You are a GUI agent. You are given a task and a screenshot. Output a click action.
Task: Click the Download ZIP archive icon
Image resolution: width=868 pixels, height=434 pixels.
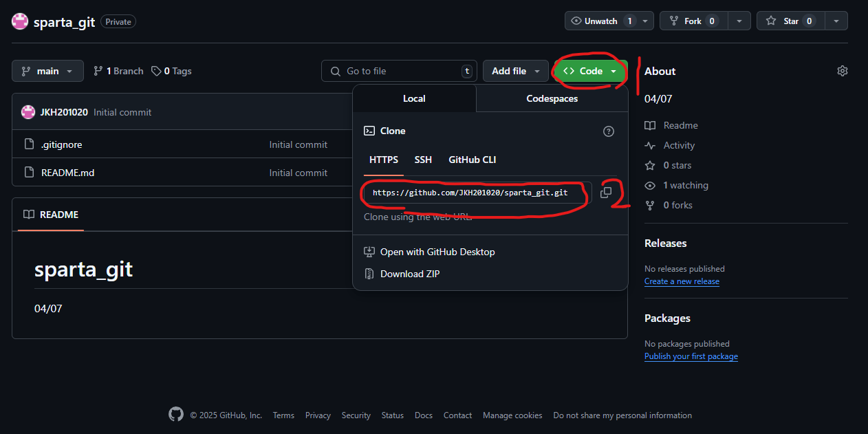(x=369, y=274)
